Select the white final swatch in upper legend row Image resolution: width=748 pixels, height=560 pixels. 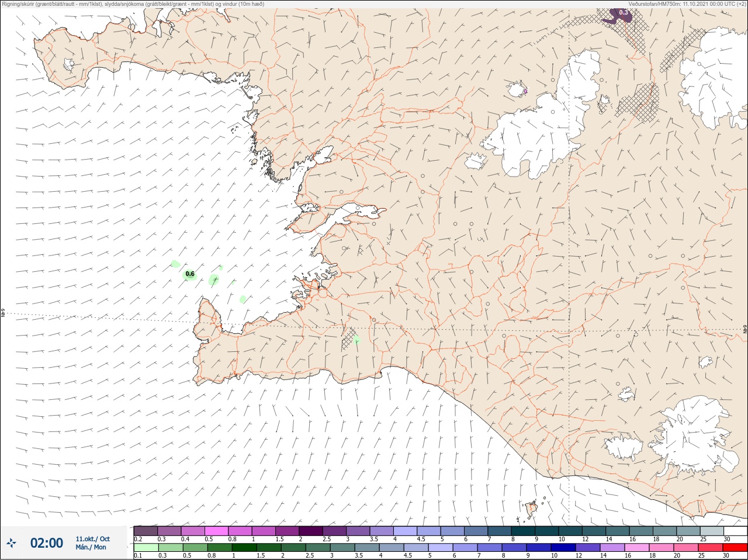click(x=735, y=531)
